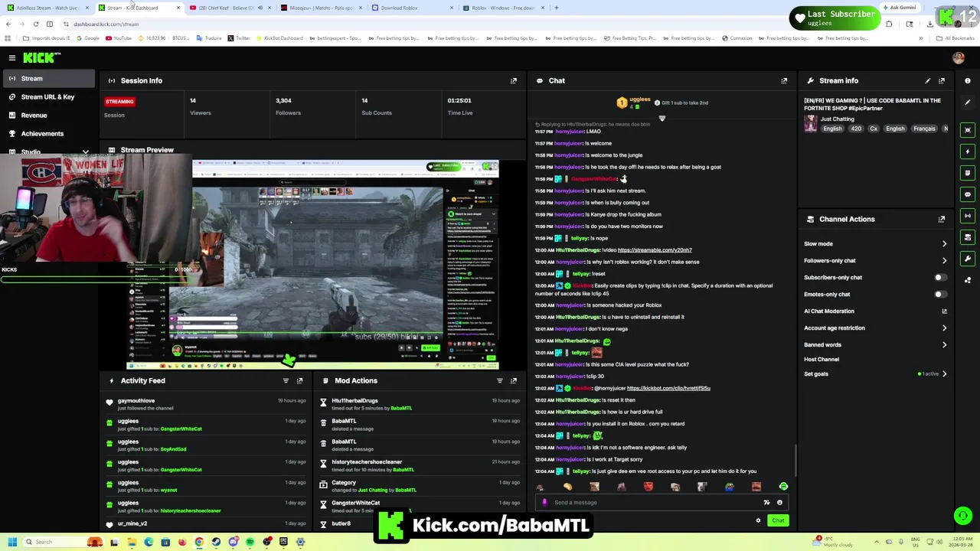The width and height of the screenshot is (980, 551).
Task: Click browser reload button
Action: [35, 24]
